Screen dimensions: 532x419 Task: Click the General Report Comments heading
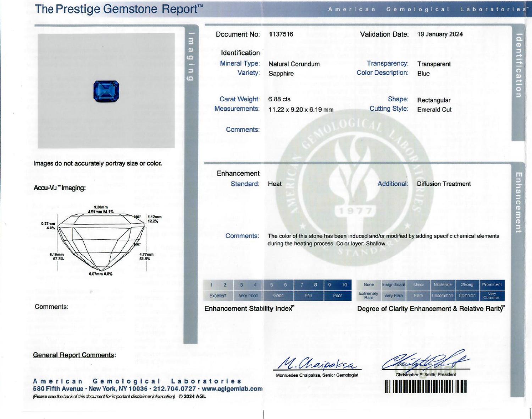click(74, 355)
